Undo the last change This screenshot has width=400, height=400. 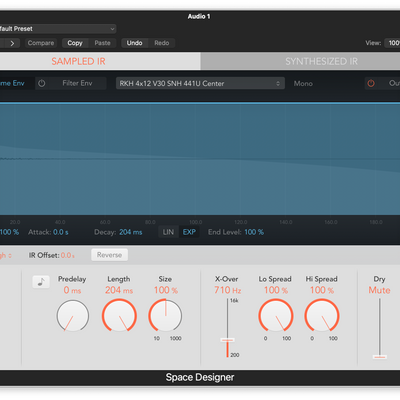(134, 43)
